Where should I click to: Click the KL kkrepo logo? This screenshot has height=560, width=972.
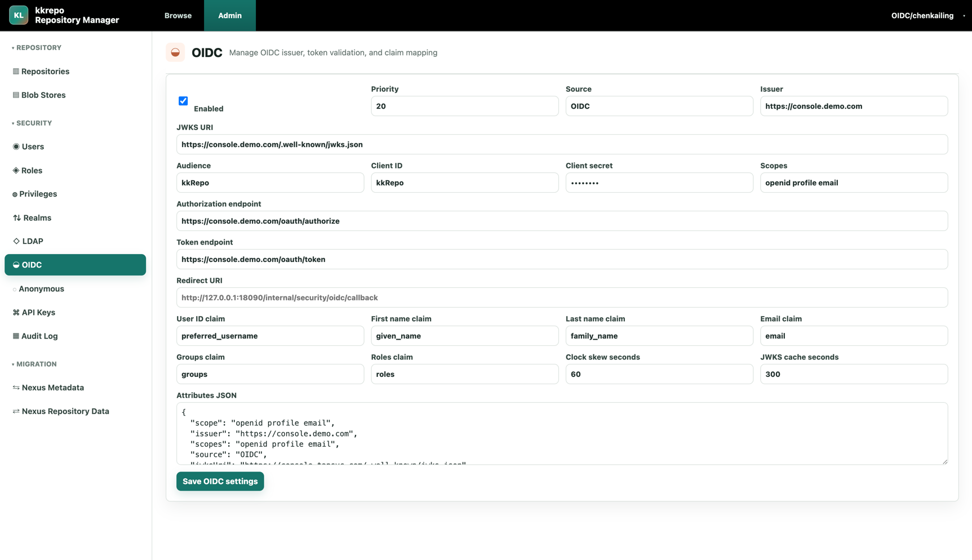(x=19, y=15)
